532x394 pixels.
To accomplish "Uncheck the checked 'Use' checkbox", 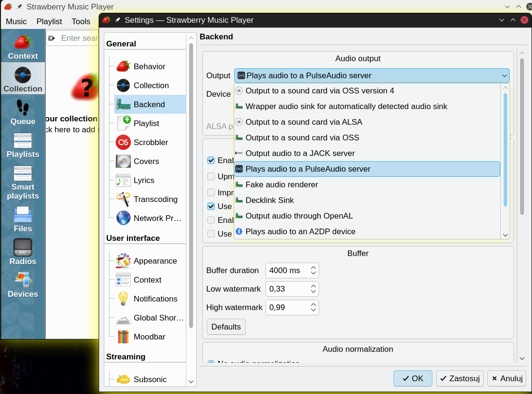I will coord(211,206).
